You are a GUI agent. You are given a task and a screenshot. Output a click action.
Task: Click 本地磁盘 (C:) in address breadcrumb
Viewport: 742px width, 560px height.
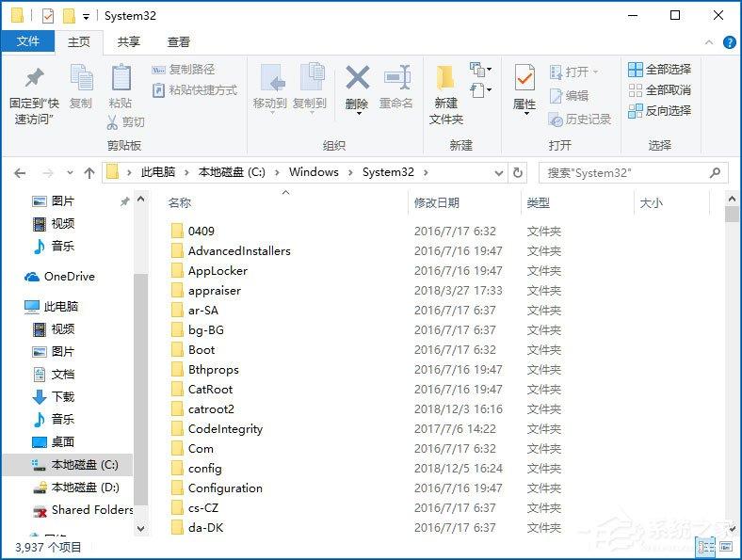point(232,172)
